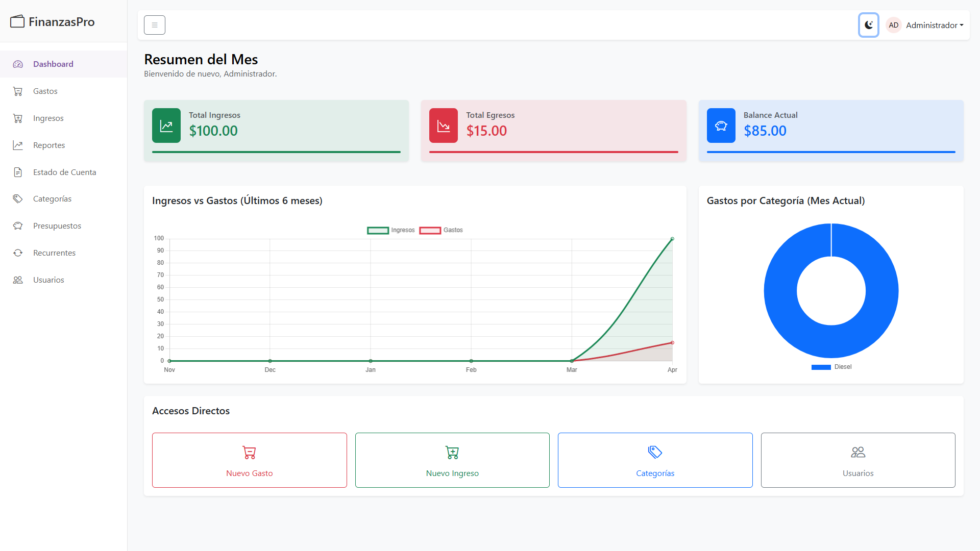This screenshot has width=980, height=551.
Task: Click the blue Diesel legend swatch
Action: [x=821, y=367]
